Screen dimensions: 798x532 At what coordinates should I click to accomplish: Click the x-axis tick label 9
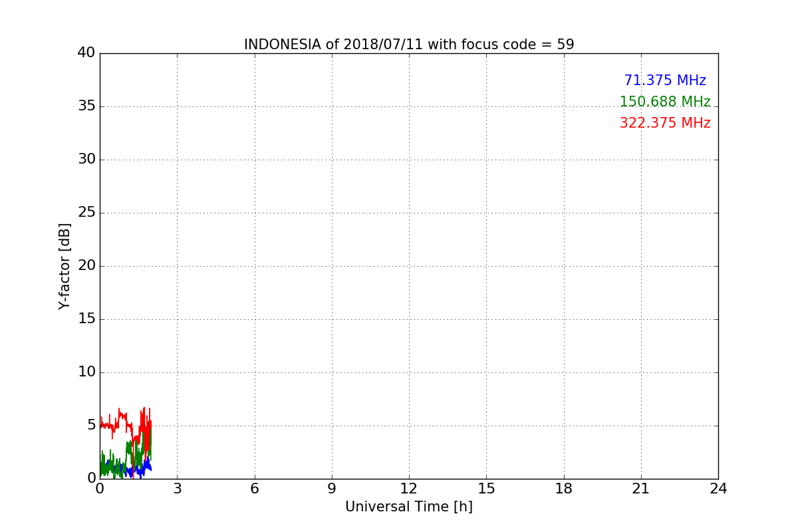pos(332,489)
